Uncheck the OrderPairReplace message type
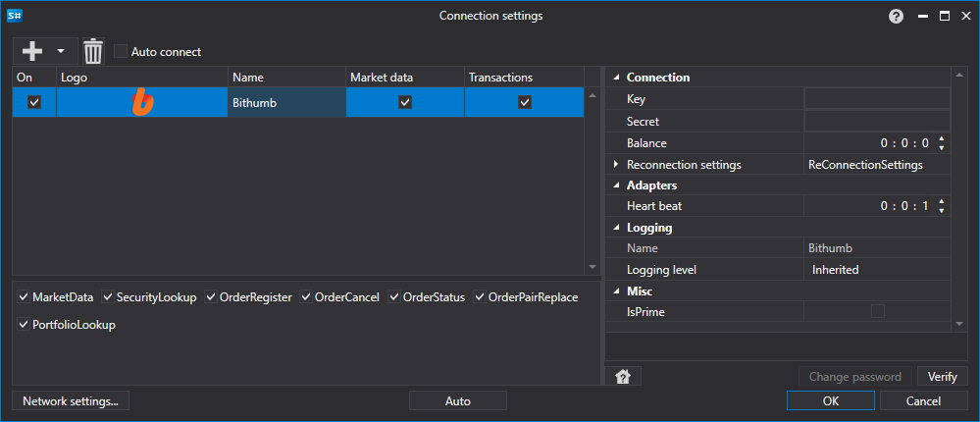This screenshot has height=422, width=980. [480, 297]
